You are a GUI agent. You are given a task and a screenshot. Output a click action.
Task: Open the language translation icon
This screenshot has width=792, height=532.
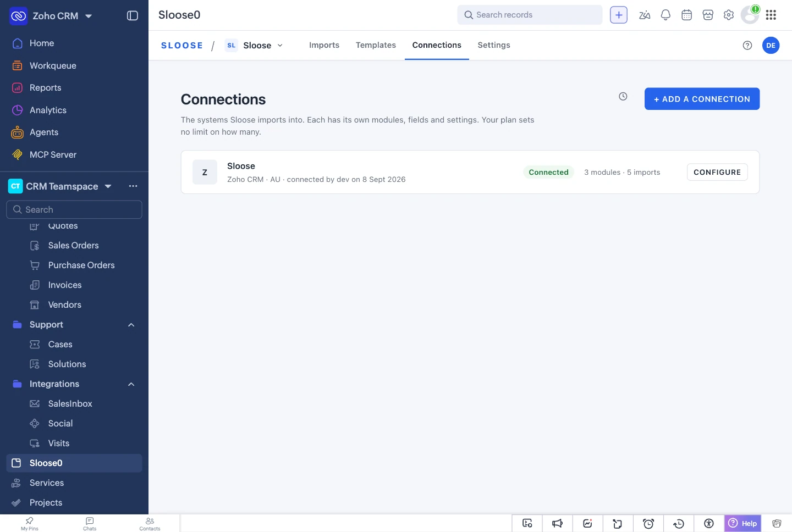pos(645,15)
